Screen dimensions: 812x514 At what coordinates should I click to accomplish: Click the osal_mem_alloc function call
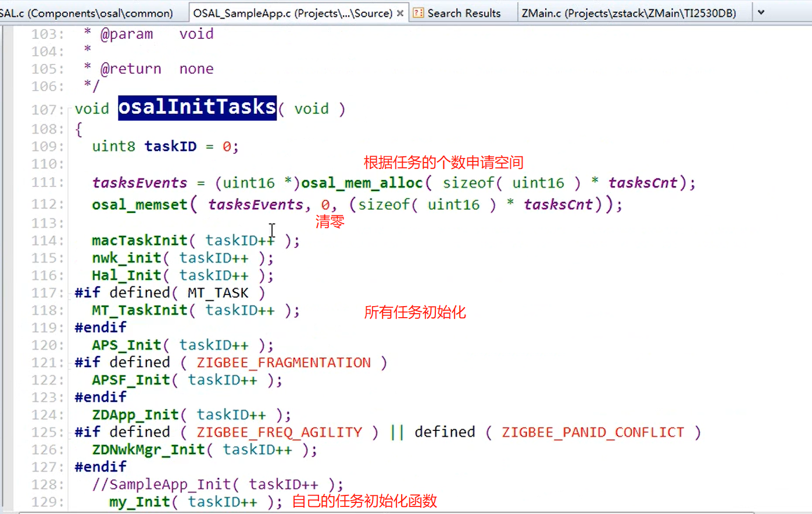(x=362, y=182)
